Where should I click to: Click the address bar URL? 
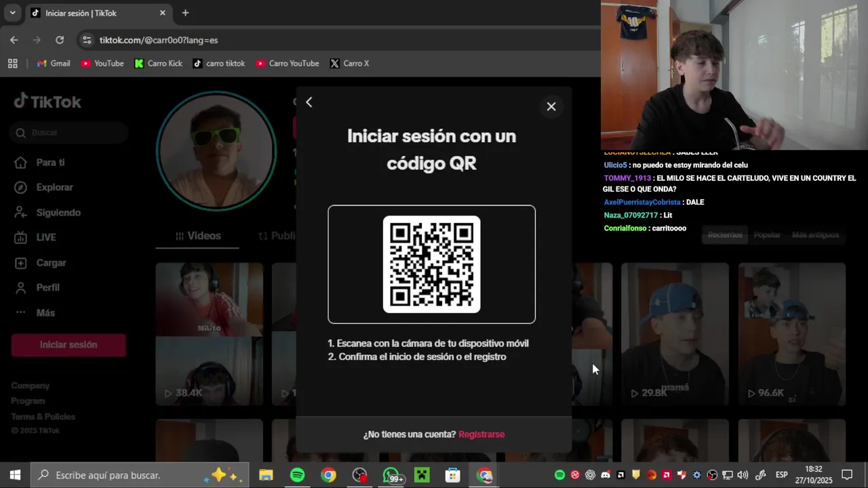tap(159, 40)
